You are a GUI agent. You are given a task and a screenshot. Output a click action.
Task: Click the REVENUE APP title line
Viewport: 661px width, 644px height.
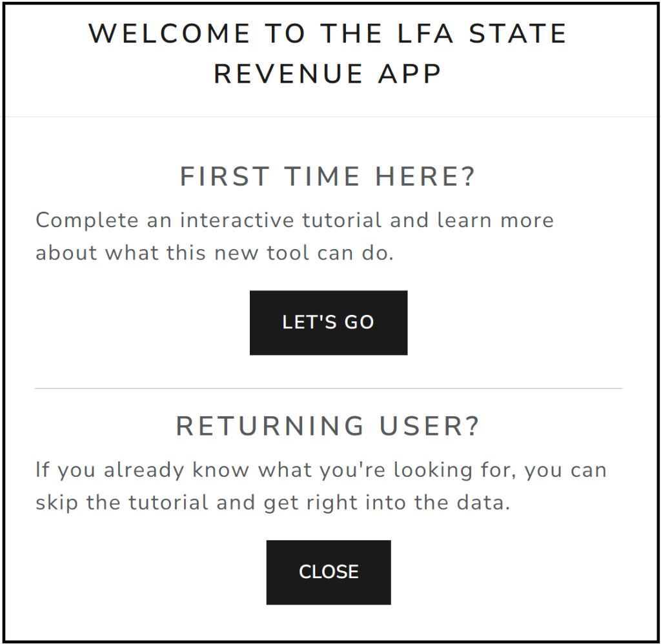[328, 74]
